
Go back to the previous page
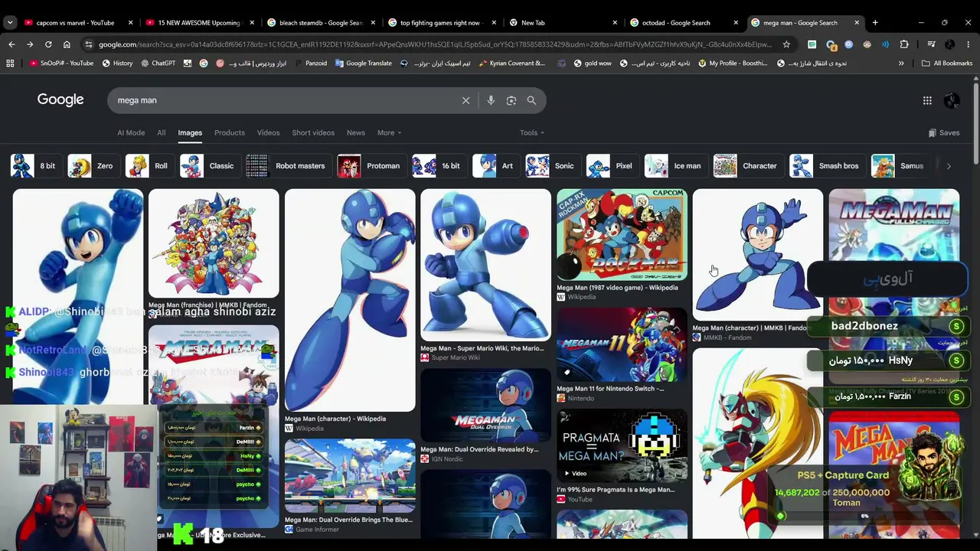click(11, 44)
